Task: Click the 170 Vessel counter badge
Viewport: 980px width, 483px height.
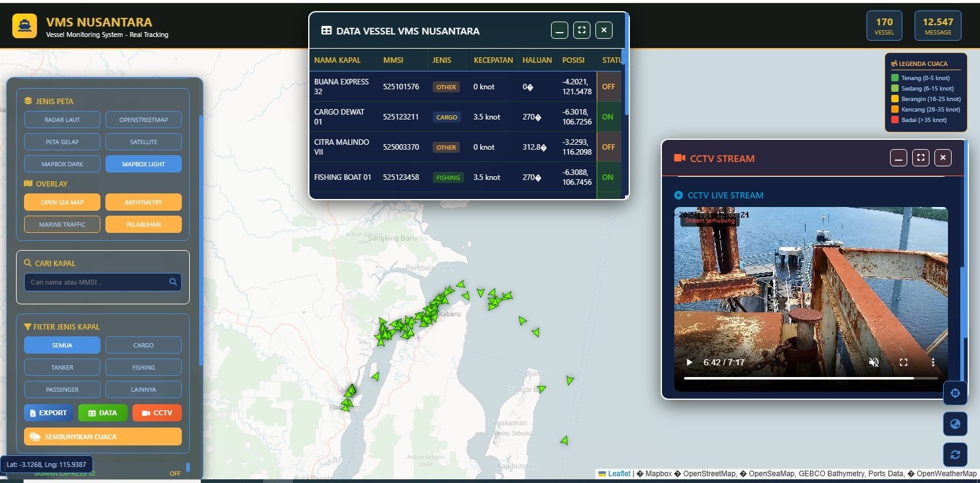Action: click(x=884, y=26)
